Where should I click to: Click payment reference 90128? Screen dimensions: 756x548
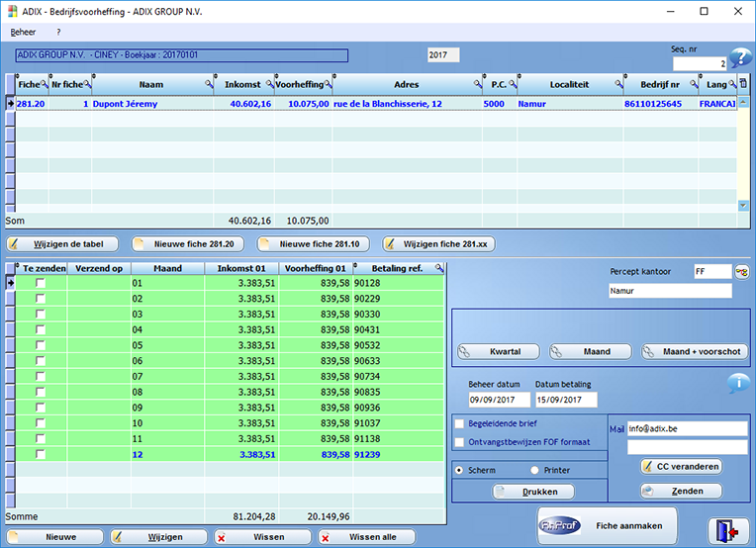pos(367,283)
